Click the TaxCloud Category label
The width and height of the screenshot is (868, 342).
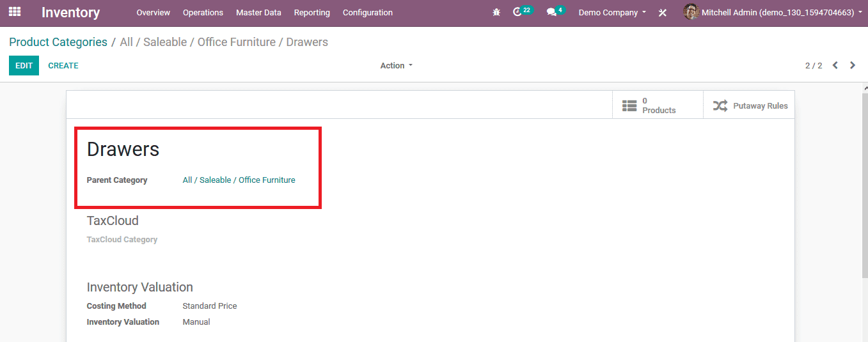122,240
